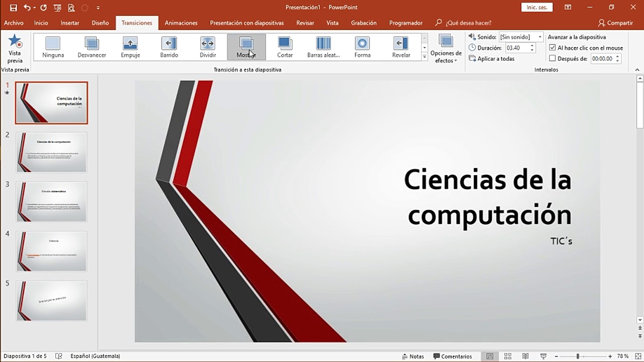This screenshot has height=362, width=644.
Task: Apply the Cortar transition
Action: point(285,47)
